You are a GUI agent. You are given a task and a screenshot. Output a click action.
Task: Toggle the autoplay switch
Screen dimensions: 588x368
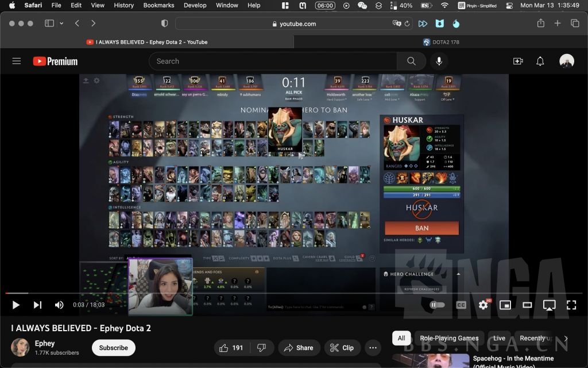pyautogui.click(x=438, y=305)
